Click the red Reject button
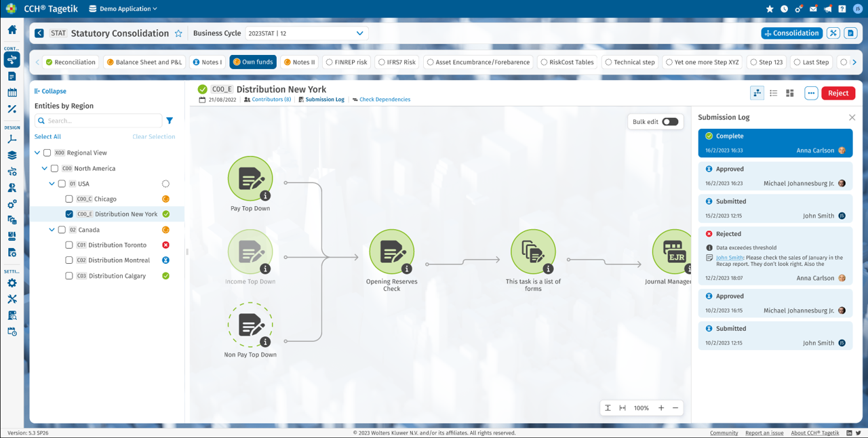The width and height of the screenshot is (868, 438). coord(837,93)
